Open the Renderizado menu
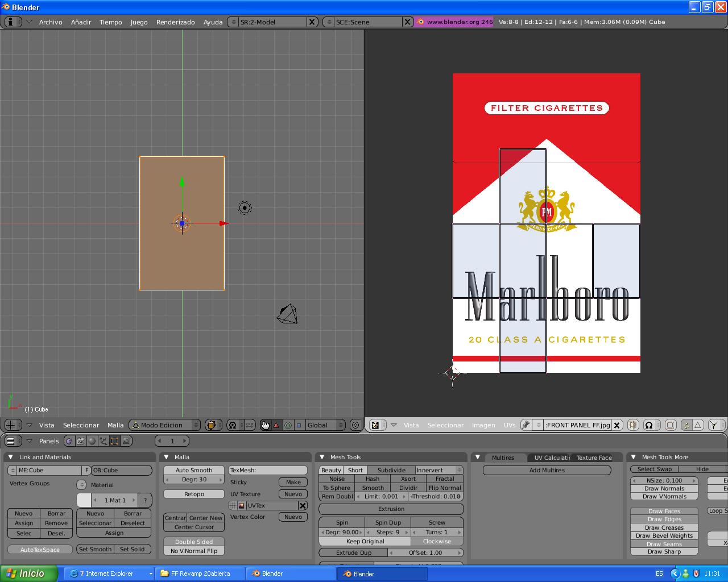Image resolution: width=728 pixels, height=582 pixels. click(x=175, y=22)
